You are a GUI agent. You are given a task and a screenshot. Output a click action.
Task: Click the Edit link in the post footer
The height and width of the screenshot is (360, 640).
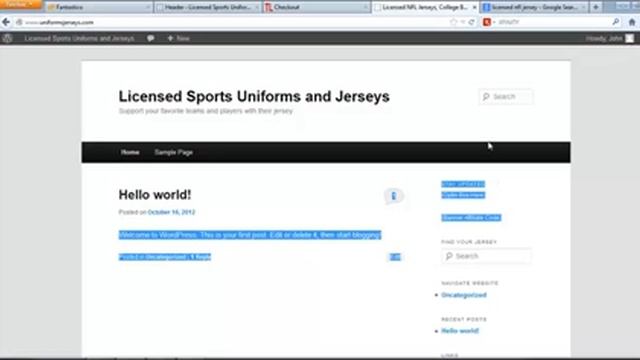(395, 257)
